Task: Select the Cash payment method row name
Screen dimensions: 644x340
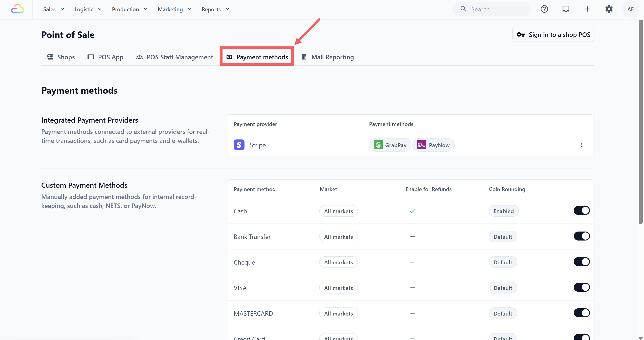Action: 240,211
